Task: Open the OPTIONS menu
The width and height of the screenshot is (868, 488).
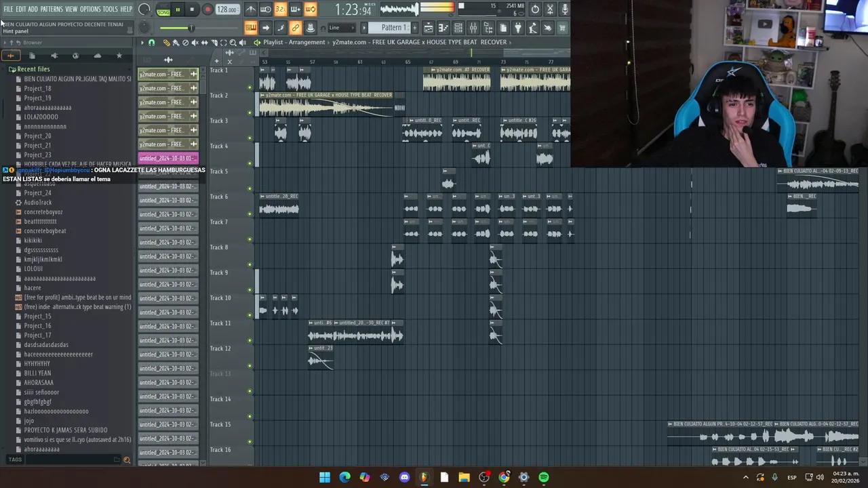Action: (x=90, y=9)
